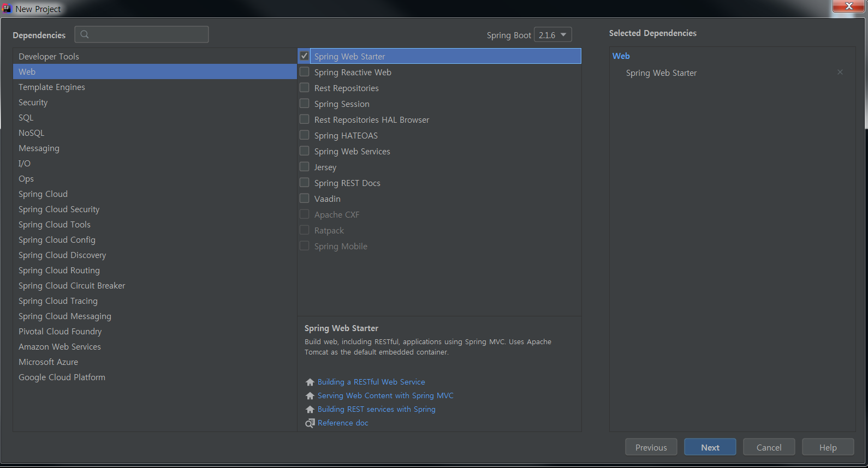Check Rest Repositories HAL Browser
This screenshot has width=868, height=468.
coord(305,119)
